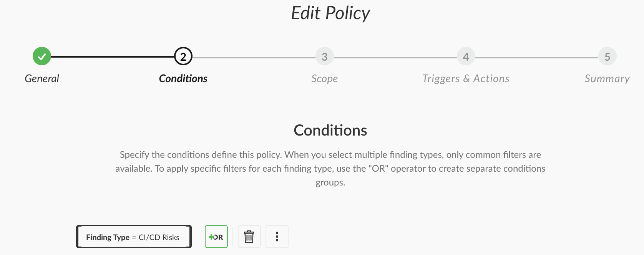
Task: Click the CI/CD Risks filter value
Action: click(x=159, y=237)
